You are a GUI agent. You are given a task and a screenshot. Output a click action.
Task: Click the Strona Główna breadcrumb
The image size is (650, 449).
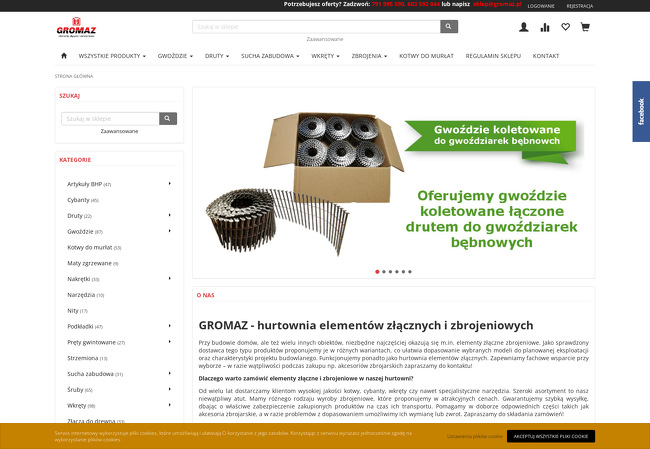pyautogui.click(x=74, y=76)
